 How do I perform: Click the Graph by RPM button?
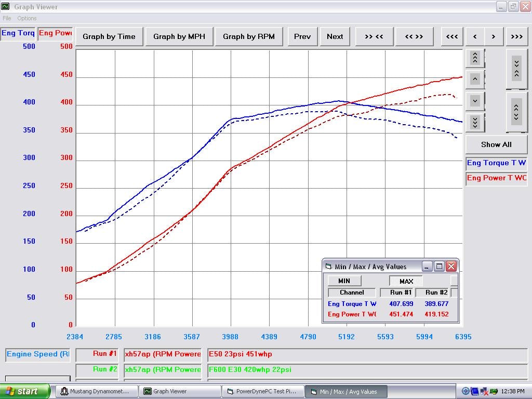click(249, 36)
